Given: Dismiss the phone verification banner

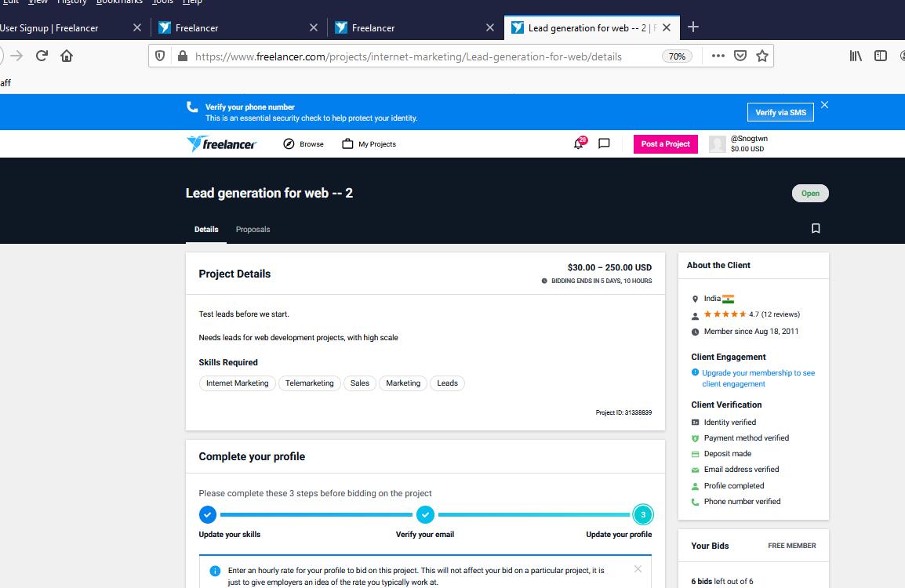Looking at the screenshot, I should click(824, 105).
